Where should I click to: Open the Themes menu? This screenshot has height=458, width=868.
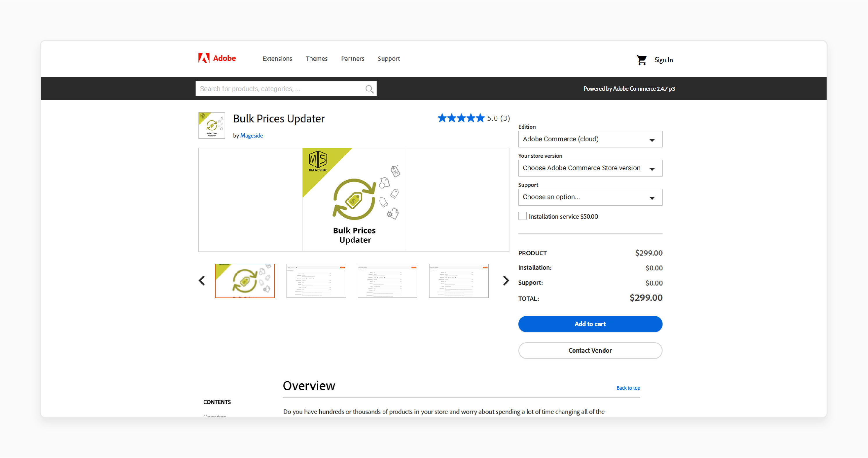[x=316, y=59]
